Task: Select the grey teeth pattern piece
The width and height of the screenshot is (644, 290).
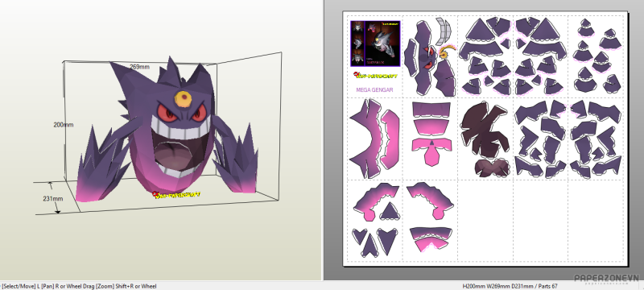Action: [444, 31]
